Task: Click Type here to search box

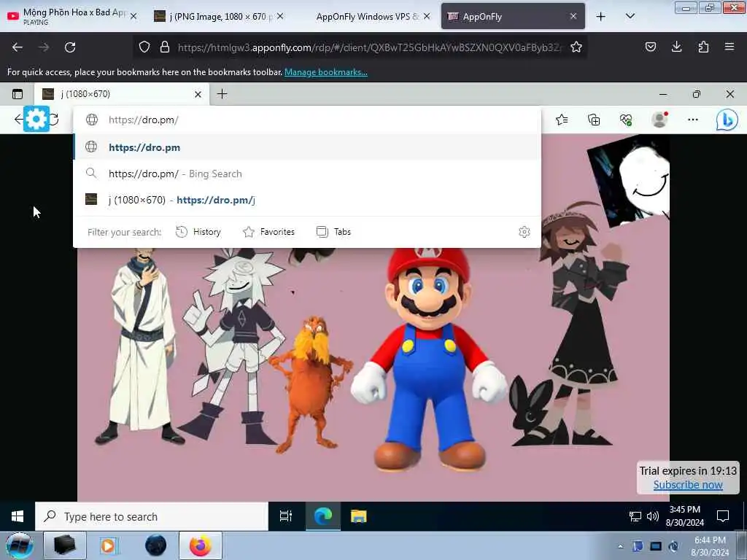Action: [152, 516]
